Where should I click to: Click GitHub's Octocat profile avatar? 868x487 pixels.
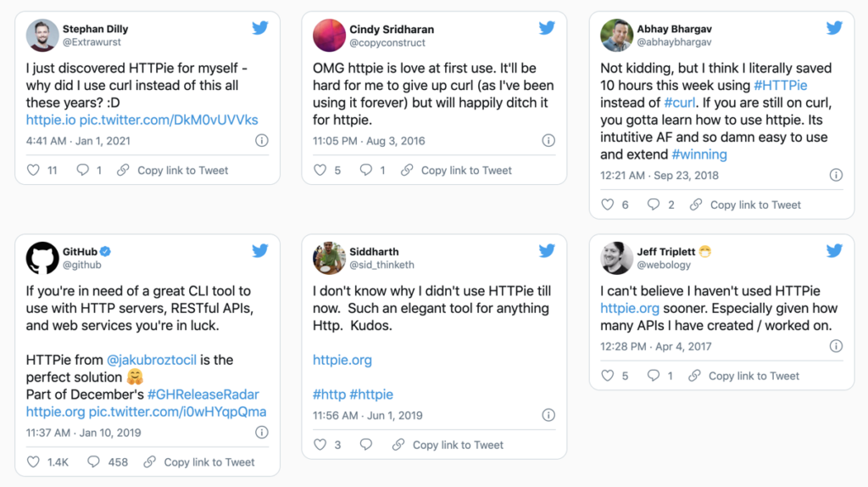(x=42, y=258)
